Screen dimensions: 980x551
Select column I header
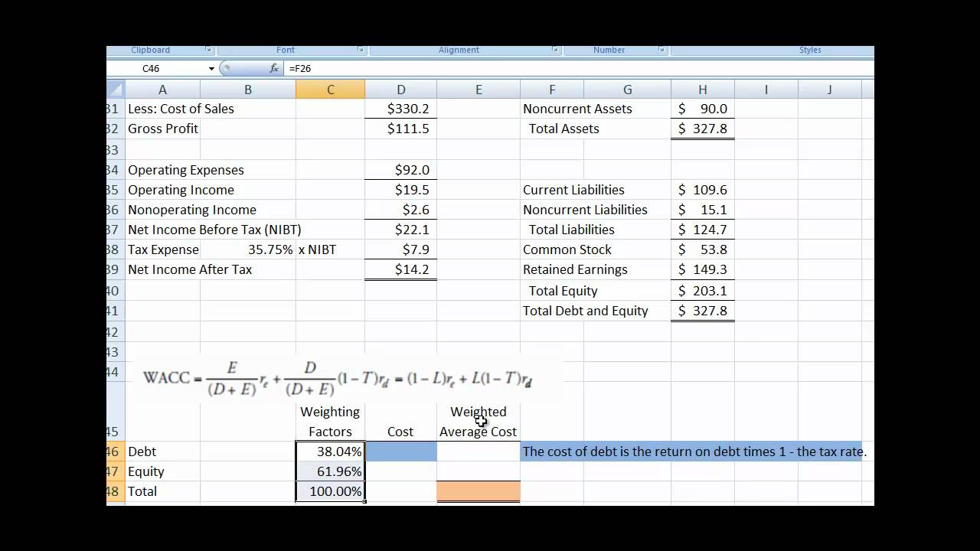tap(766, 90)
